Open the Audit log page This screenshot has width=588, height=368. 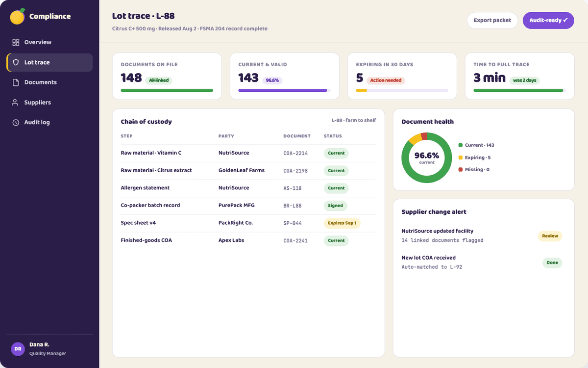pyautogui.click(x=49, y=122)
